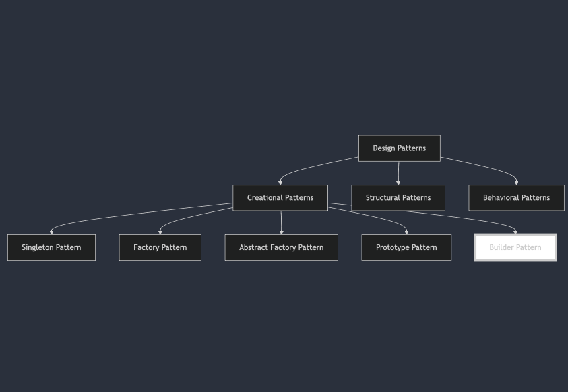
Task: Click the Design Patterns node label text
Action: (399, 148)
